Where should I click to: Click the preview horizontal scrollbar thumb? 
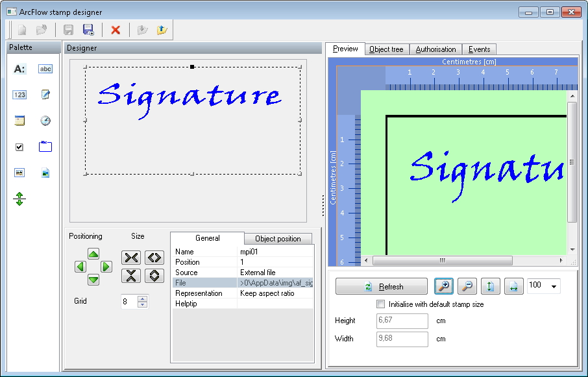tap(443, 260)
